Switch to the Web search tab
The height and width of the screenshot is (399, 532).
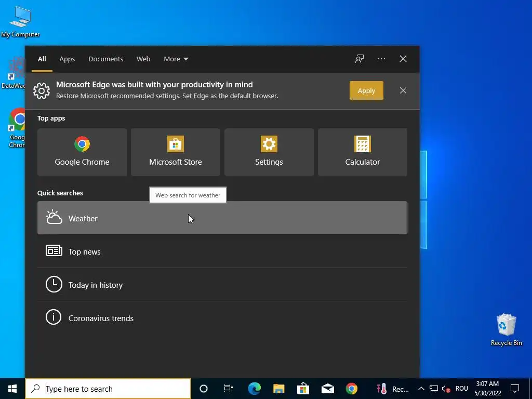tap(143, 59)
